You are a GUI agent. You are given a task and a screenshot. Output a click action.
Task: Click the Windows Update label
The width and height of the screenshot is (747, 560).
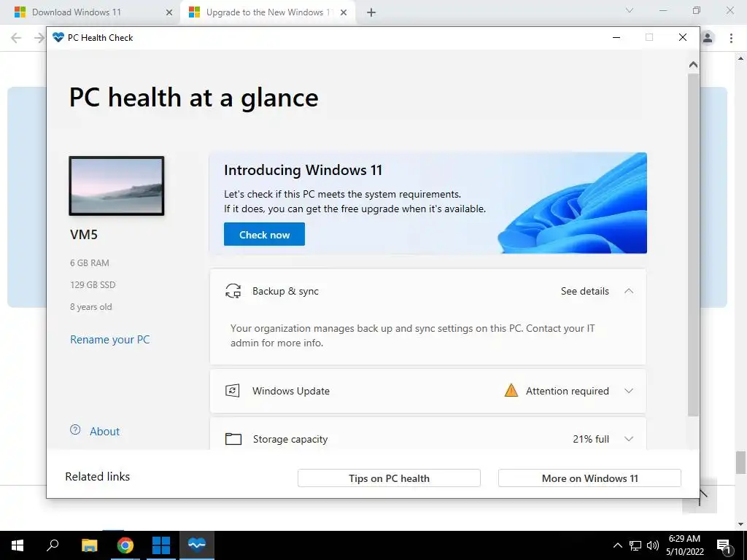[x=290, y=391]
